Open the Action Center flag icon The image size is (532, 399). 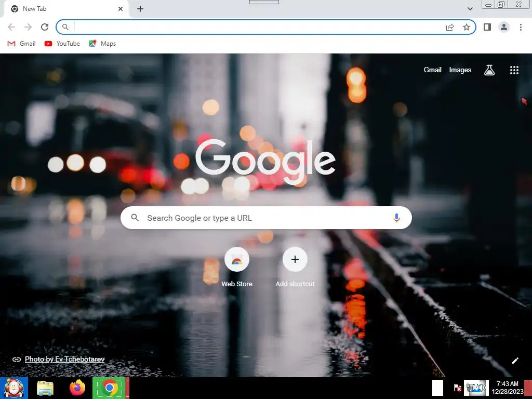pos(457,388)
